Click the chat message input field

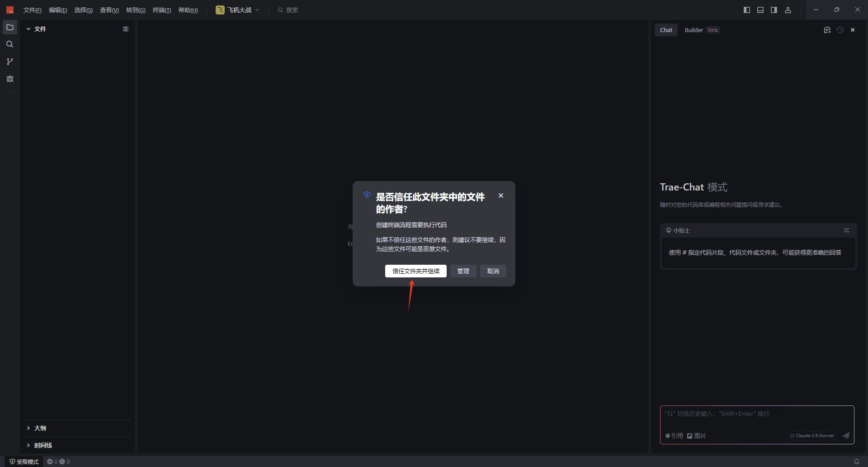[756, 418]
